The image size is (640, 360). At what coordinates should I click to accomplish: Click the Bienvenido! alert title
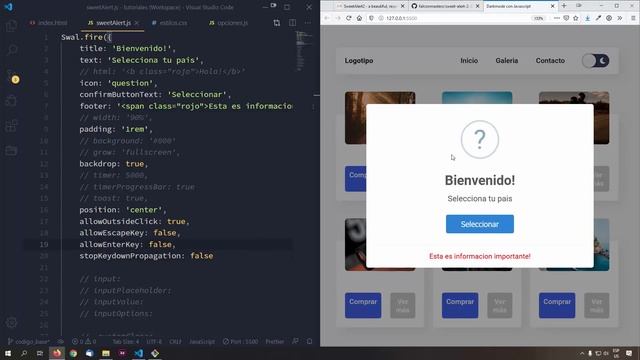point(480,180)
